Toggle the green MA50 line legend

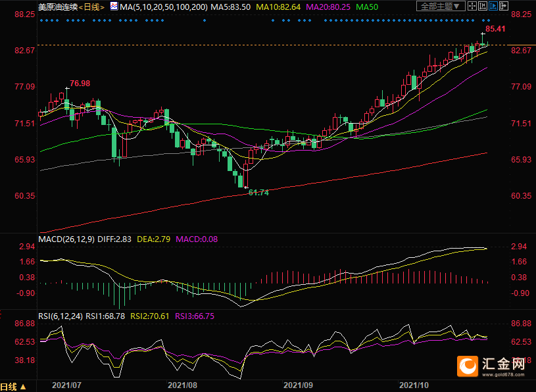click(367, 7)
